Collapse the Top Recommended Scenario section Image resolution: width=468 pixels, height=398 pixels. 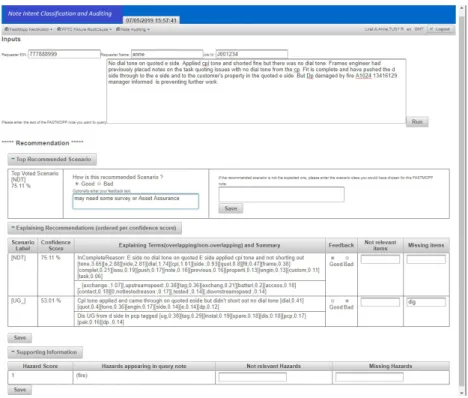pyautogui.click(x=52, y=159)
